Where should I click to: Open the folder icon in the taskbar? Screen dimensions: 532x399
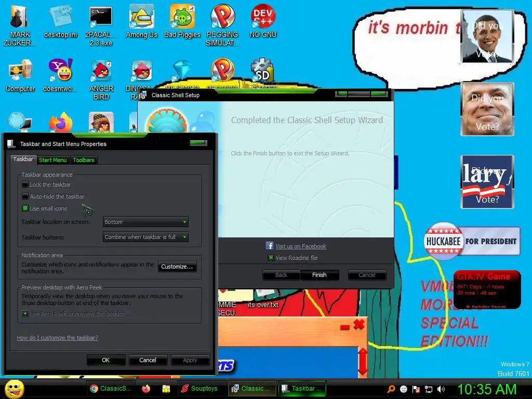[166, 389]
